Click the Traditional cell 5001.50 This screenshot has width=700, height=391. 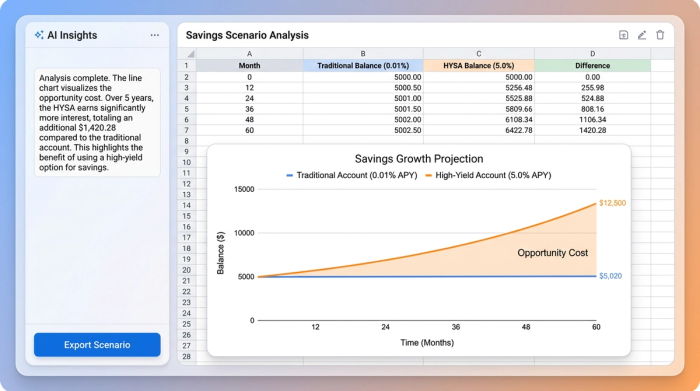point(363,109)
